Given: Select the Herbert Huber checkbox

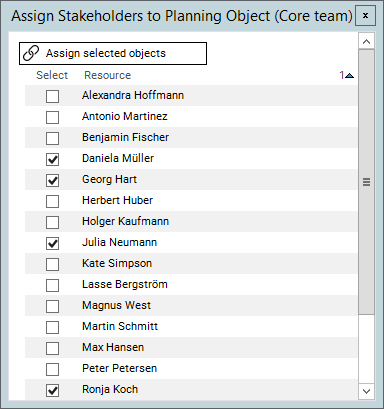Looking at the screenshot, I should tap(52, 201).
